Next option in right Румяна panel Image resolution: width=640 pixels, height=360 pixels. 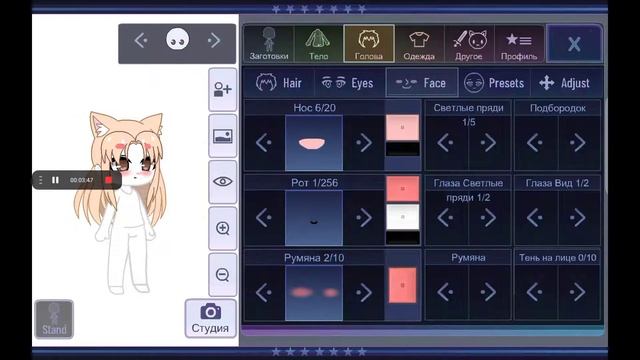pyautogui.click(x=489, y=292)
